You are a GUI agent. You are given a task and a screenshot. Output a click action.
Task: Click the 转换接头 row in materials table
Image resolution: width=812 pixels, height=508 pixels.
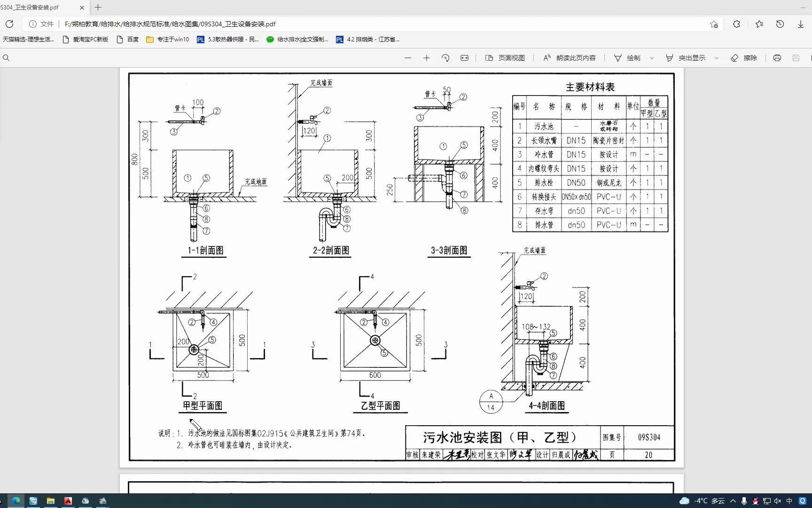click(590, 197)
